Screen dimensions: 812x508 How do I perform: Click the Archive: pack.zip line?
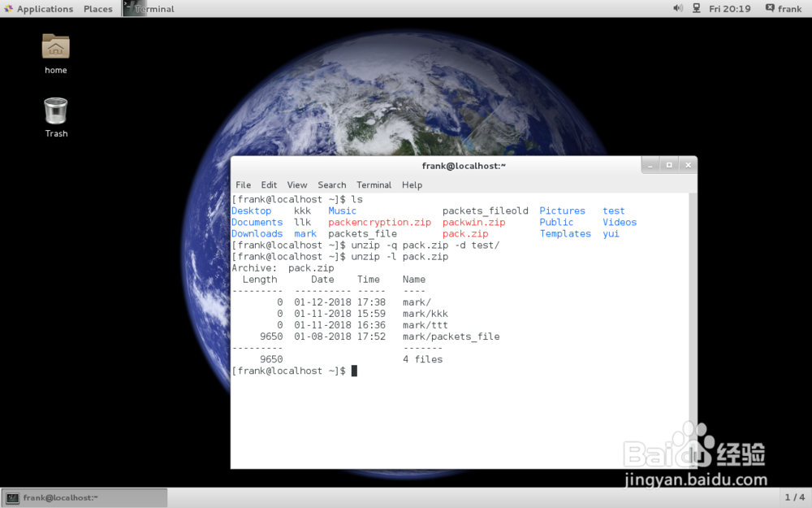283,268
